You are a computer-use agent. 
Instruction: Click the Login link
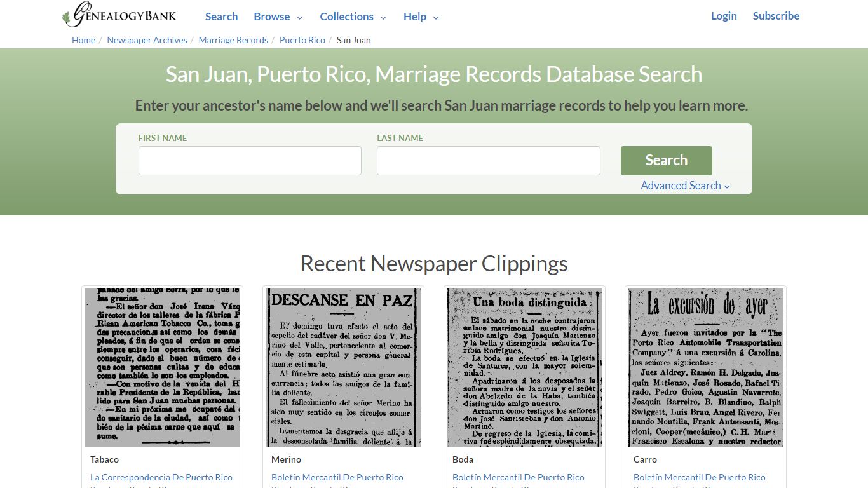coord(724,16)
